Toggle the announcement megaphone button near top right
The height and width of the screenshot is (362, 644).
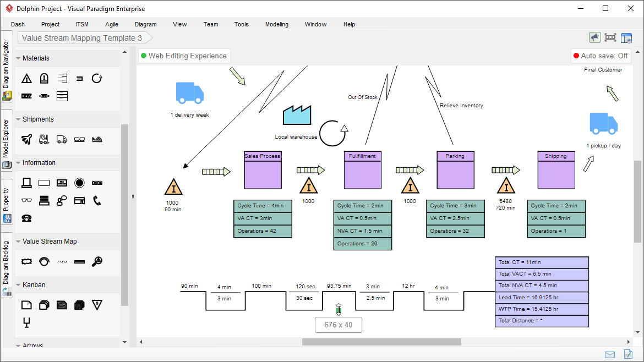click(595, 37)
